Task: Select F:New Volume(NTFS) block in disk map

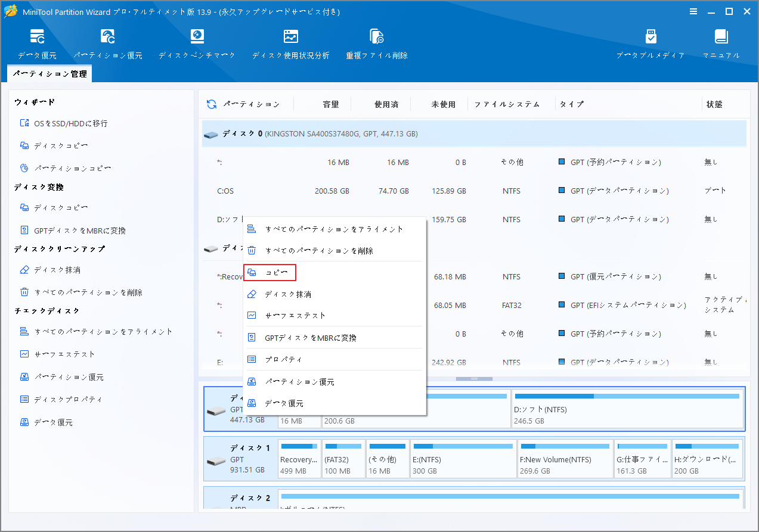Action: pos(565,459)
